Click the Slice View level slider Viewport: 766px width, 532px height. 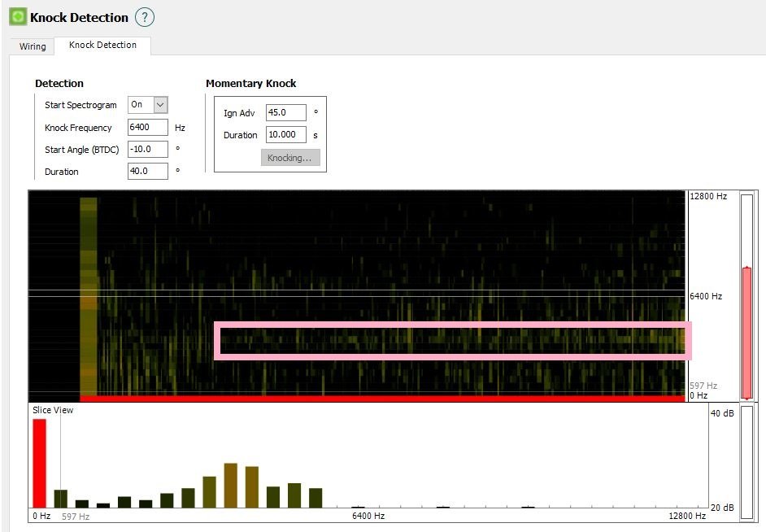pos(746,462)
